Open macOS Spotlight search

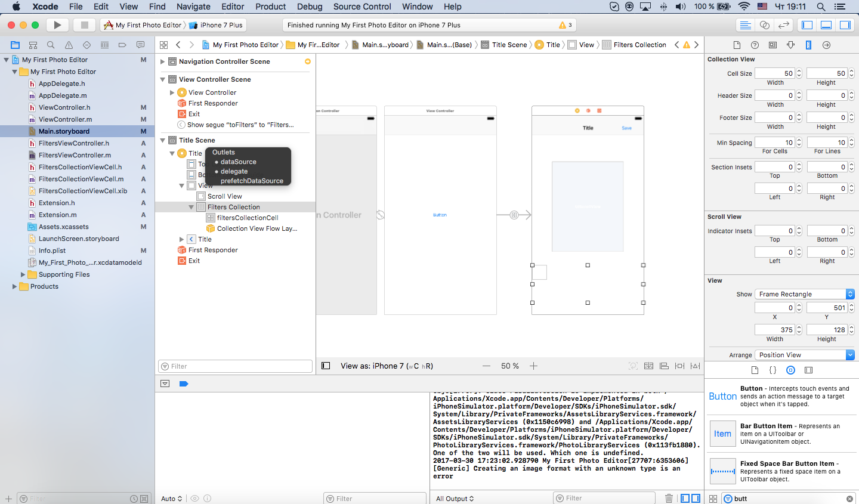821,7
